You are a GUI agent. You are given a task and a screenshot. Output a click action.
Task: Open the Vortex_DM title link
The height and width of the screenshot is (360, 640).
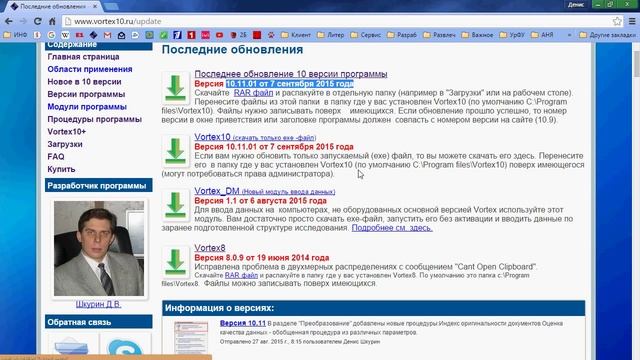click(x=217, y=191)
